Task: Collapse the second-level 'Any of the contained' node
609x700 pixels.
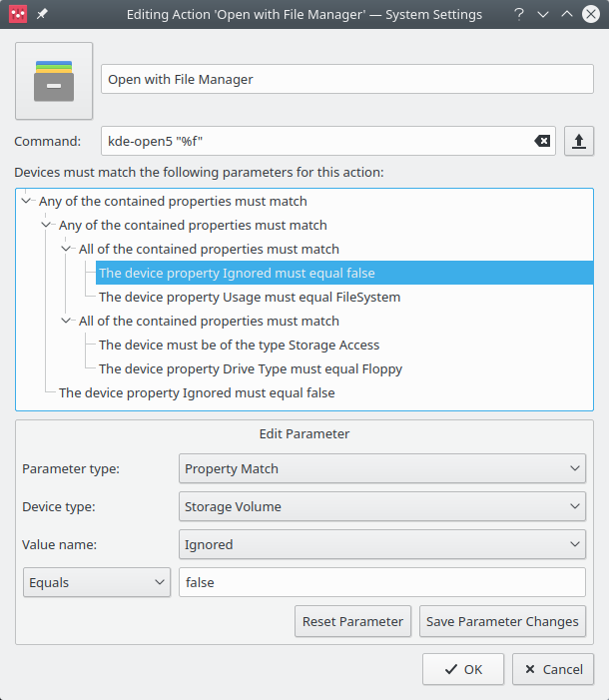Action: point(46,225)
